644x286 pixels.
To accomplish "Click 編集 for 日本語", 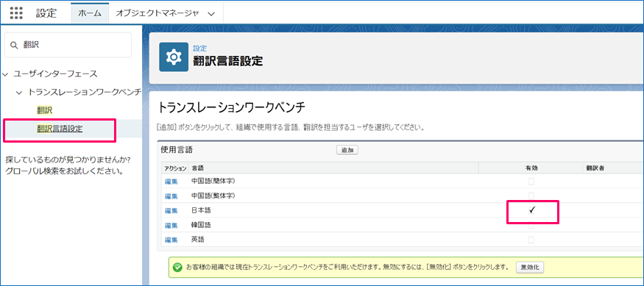I will 171,211.
